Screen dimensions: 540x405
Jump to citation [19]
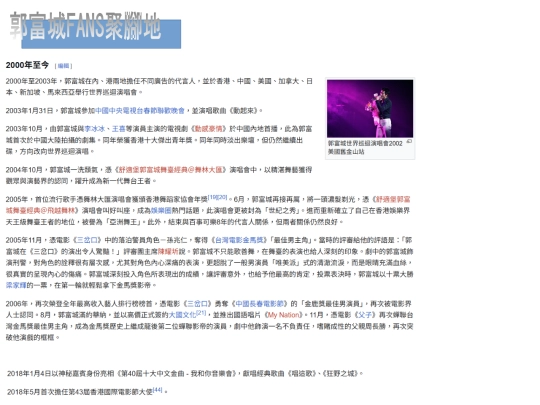212,197
